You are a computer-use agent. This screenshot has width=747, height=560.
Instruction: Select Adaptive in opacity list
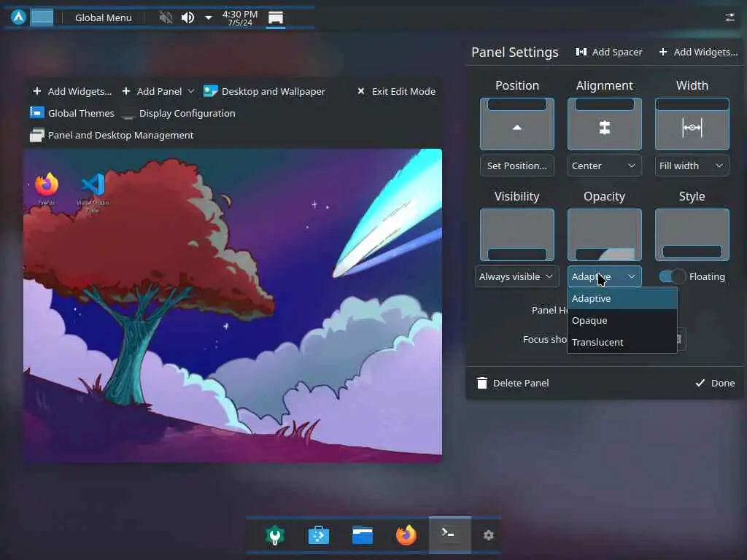coord(622,298)
